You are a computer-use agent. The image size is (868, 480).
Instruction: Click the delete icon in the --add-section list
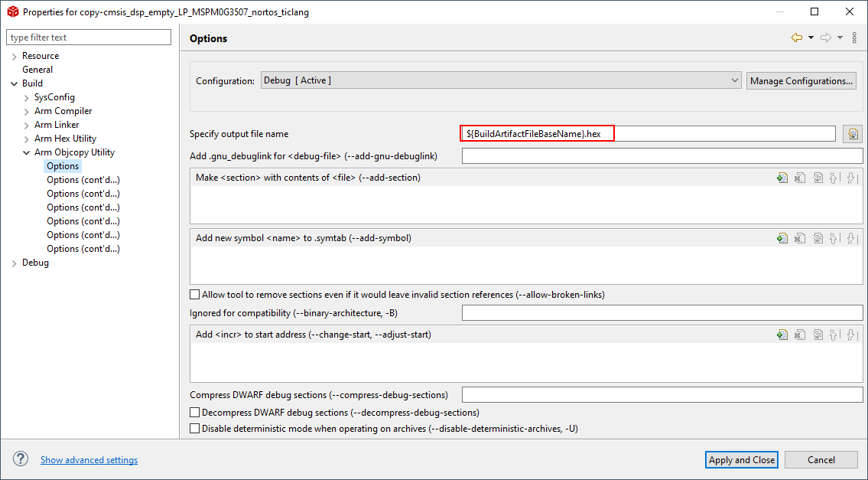coord(799,178)
